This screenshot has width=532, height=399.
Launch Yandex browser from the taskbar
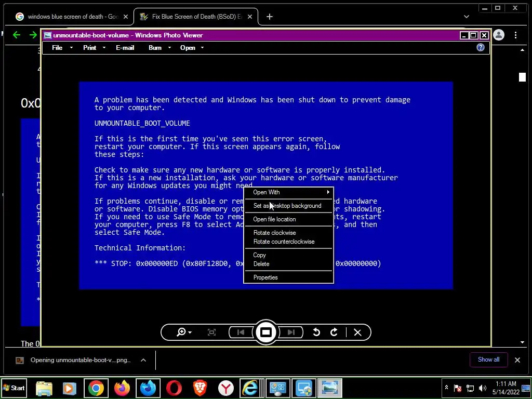[x=225, y=388]
